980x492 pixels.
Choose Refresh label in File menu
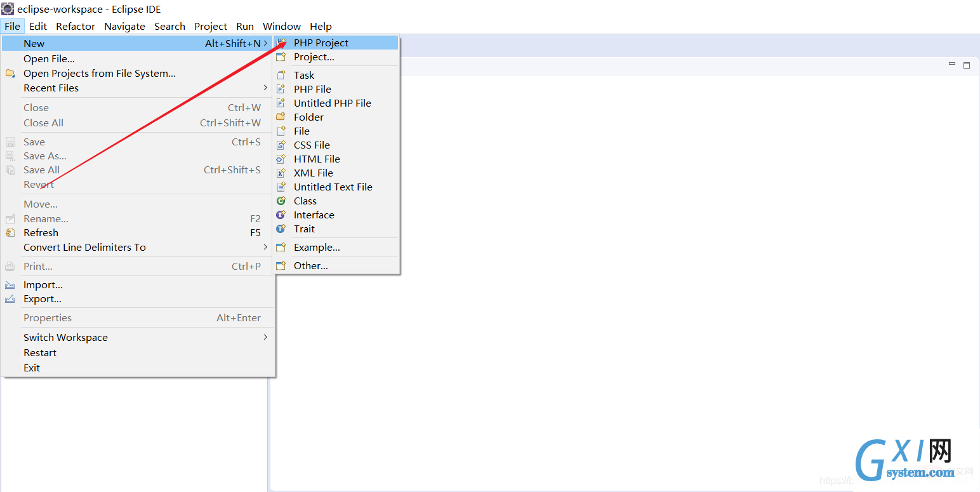[x=41, y=233]
